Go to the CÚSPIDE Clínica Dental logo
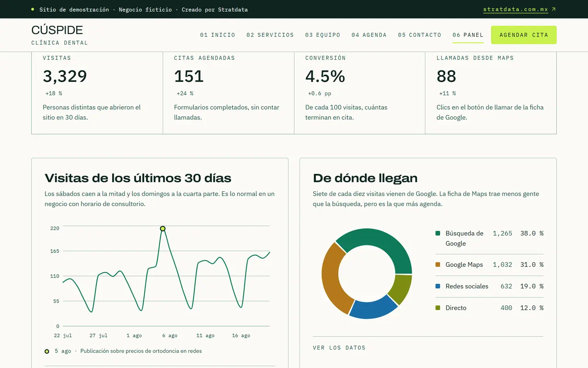This screenshot has height=368, width=588. (x=60, y=35)
